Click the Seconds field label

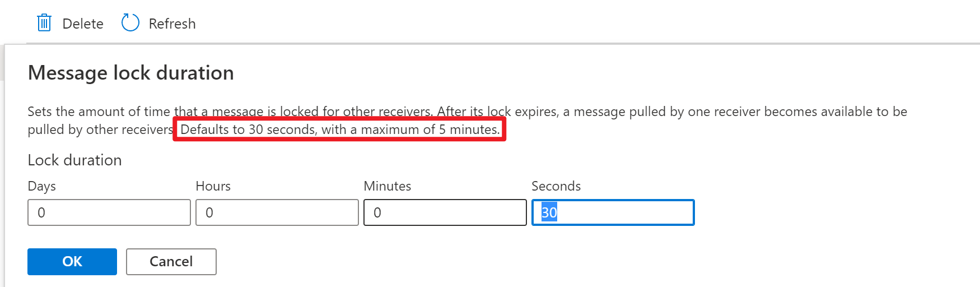(556, 186)
